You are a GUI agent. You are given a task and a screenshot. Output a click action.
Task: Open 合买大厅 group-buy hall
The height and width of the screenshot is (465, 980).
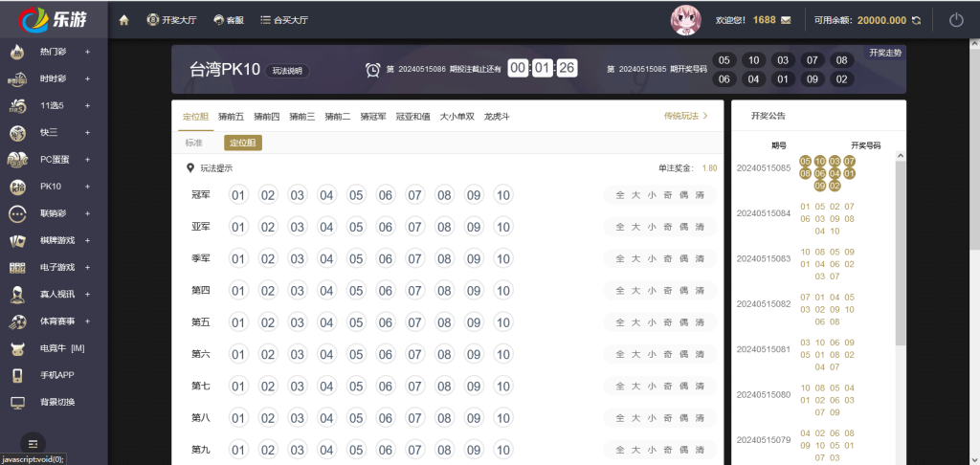click(284, 20)
